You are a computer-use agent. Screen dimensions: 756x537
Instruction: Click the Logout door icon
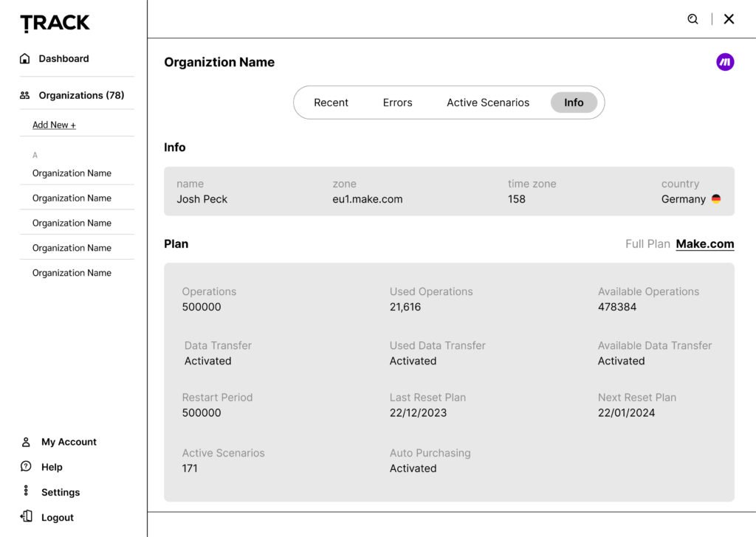[26, 516]
